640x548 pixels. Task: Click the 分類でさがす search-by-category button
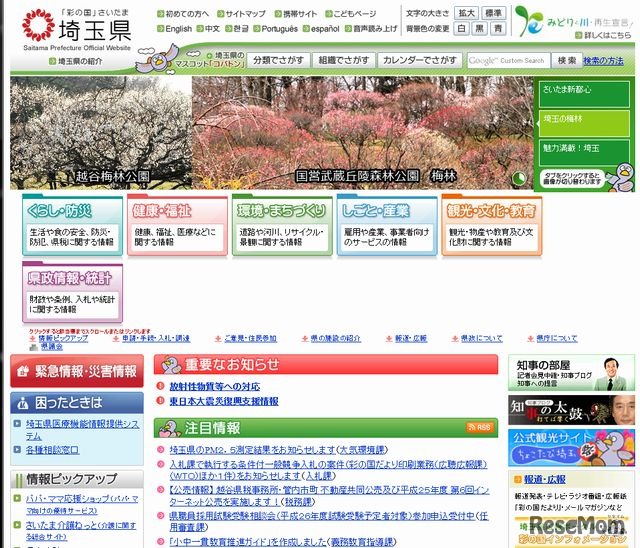click(279, 60)
